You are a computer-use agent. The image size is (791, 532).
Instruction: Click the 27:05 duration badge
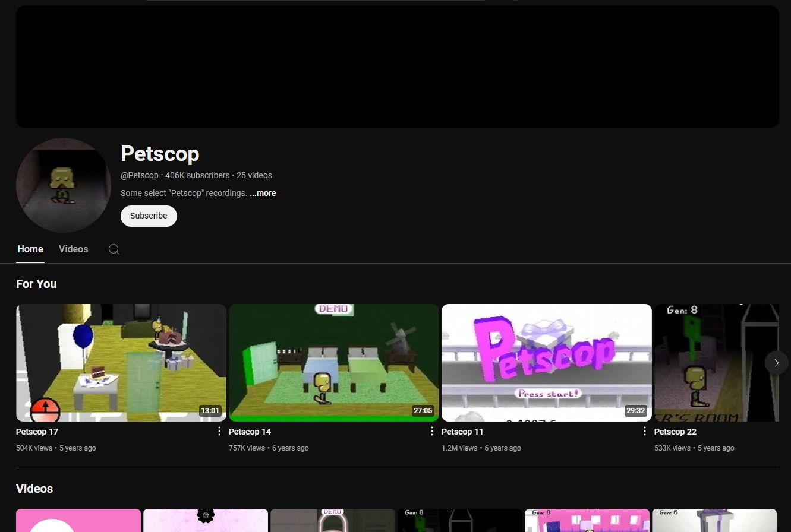point(423,410)
